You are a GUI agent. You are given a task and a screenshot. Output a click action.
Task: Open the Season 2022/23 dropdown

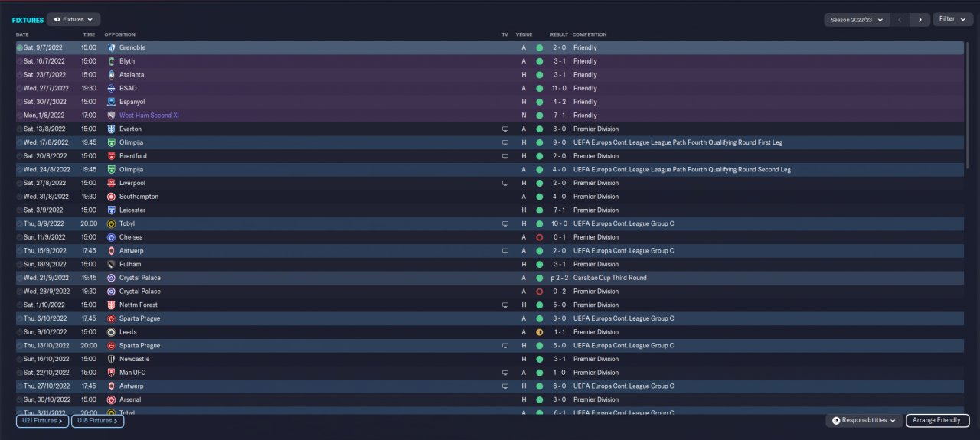click(856, 20)
